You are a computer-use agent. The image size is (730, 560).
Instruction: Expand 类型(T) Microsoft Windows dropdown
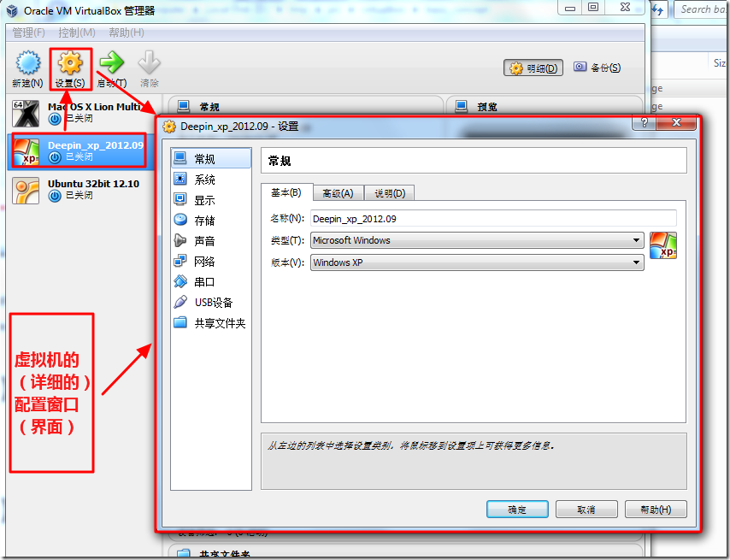tap(477, 240)
